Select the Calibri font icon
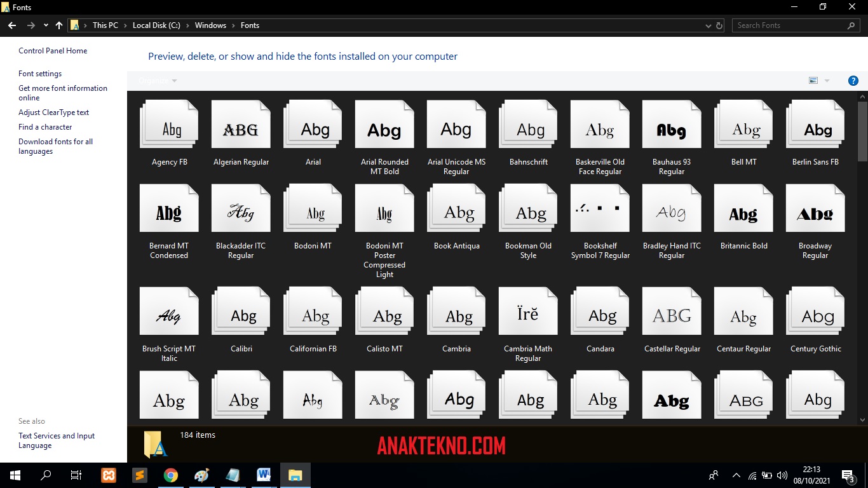 [241, 311]
